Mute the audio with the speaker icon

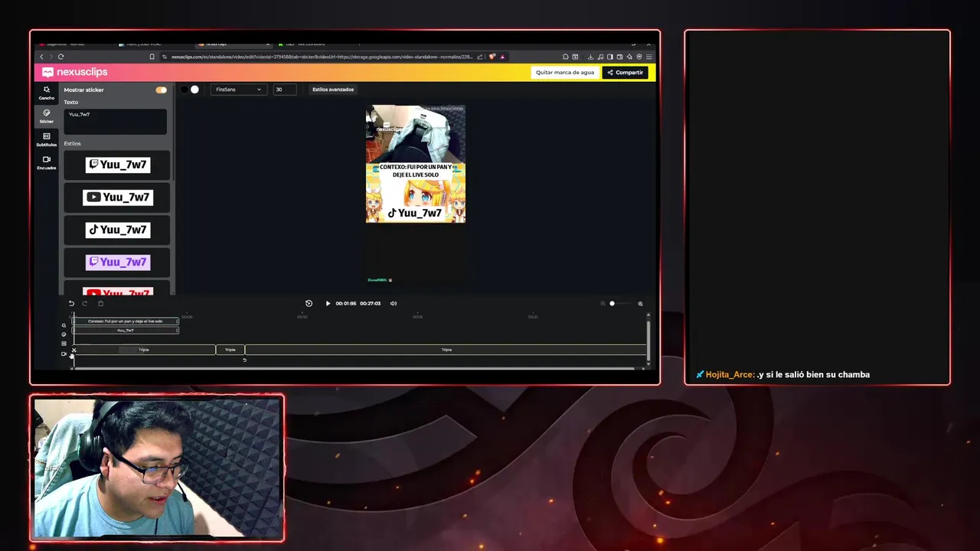(x=394, y=304)
